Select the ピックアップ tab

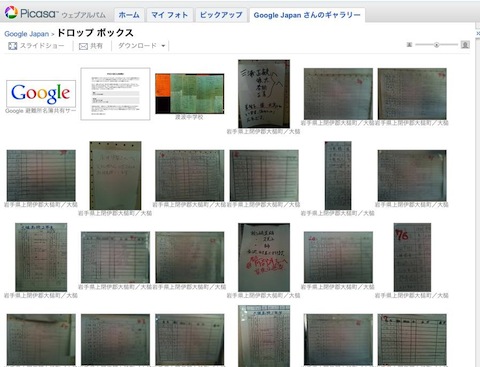pos(221,15)
